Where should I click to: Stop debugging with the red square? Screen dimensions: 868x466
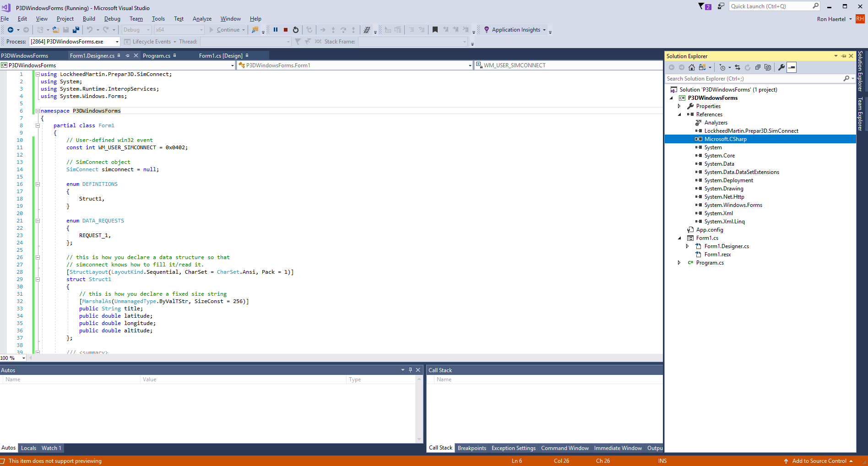tap(286, 30)
